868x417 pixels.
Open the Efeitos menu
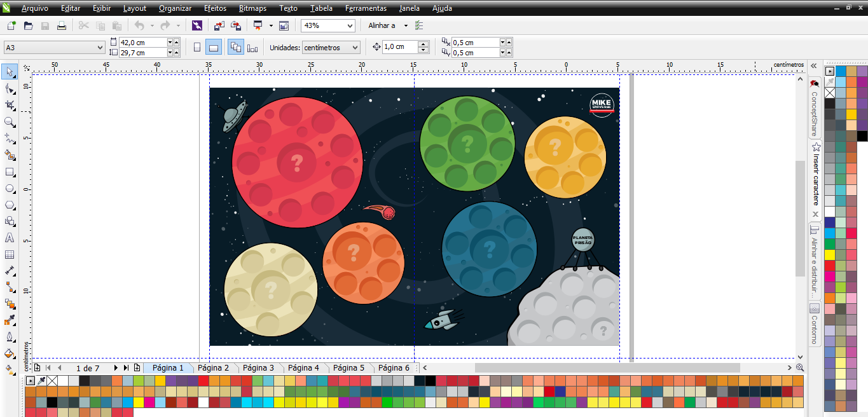(x=215, y=8)
